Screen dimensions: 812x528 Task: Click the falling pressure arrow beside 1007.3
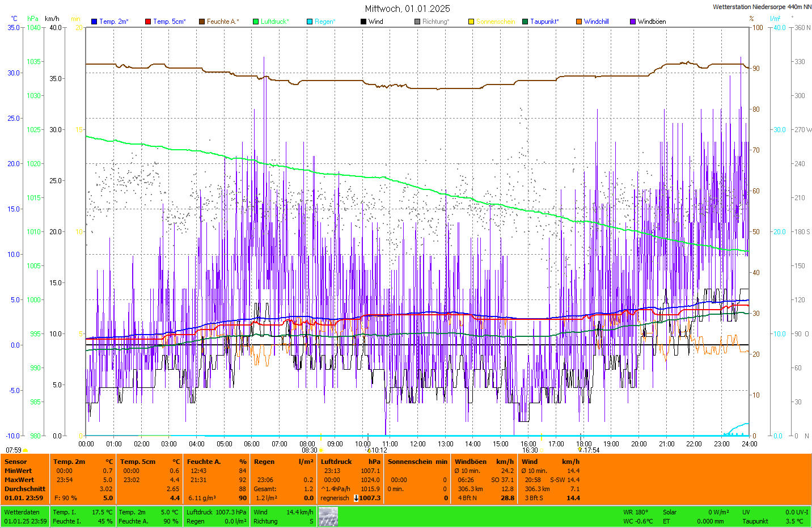click(x=356, y=498)
